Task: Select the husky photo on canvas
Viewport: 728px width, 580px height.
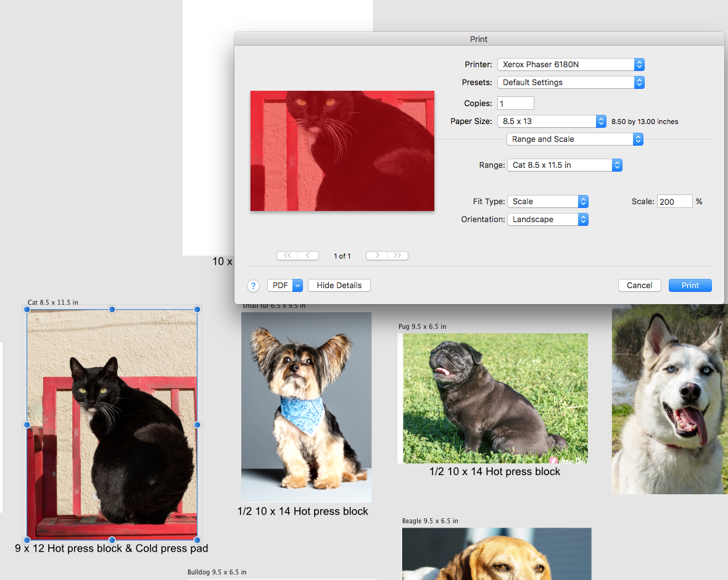Action: [x=669, y=399]
